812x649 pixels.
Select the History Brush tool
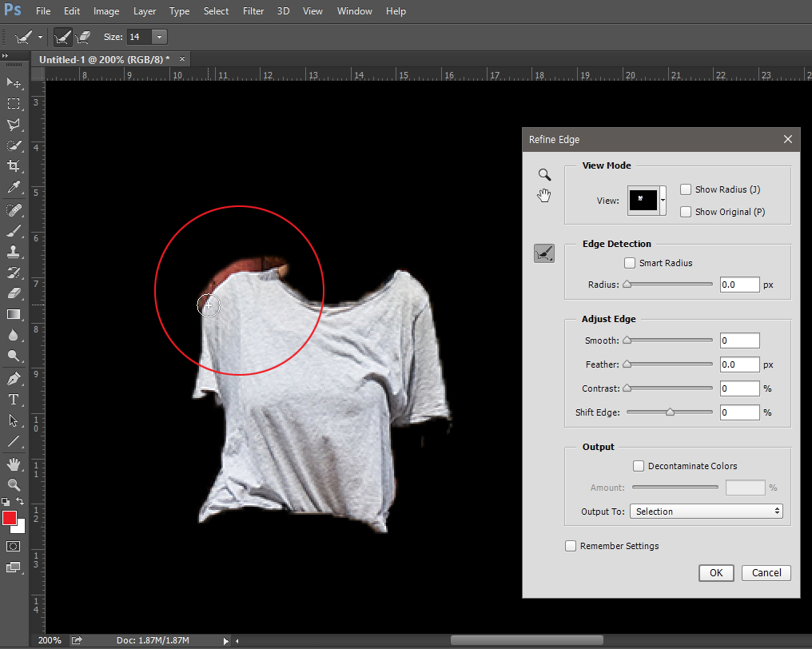(x=14, y=273)
